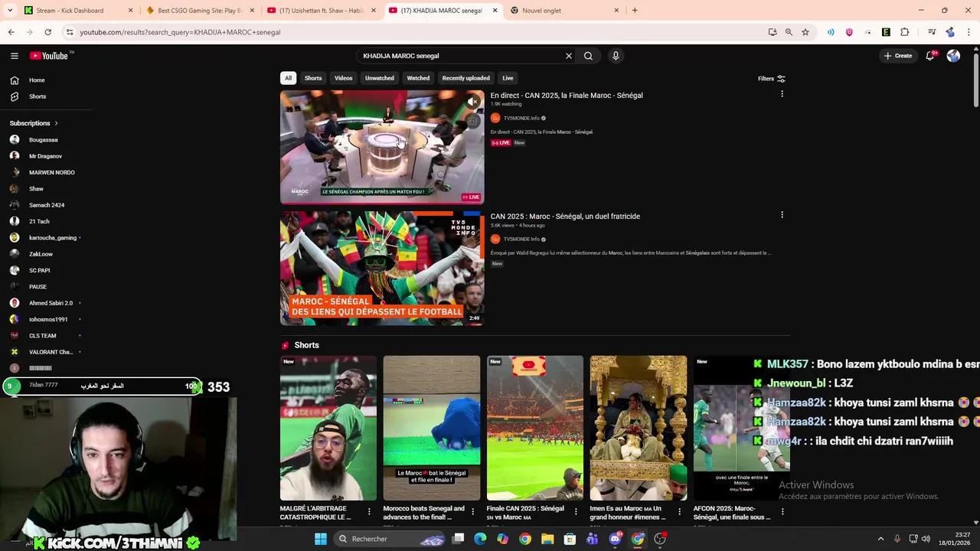The height and width of the screenshot is (551, 980).
Task: Start voice search with the microphone
Action: pos(615,56)
